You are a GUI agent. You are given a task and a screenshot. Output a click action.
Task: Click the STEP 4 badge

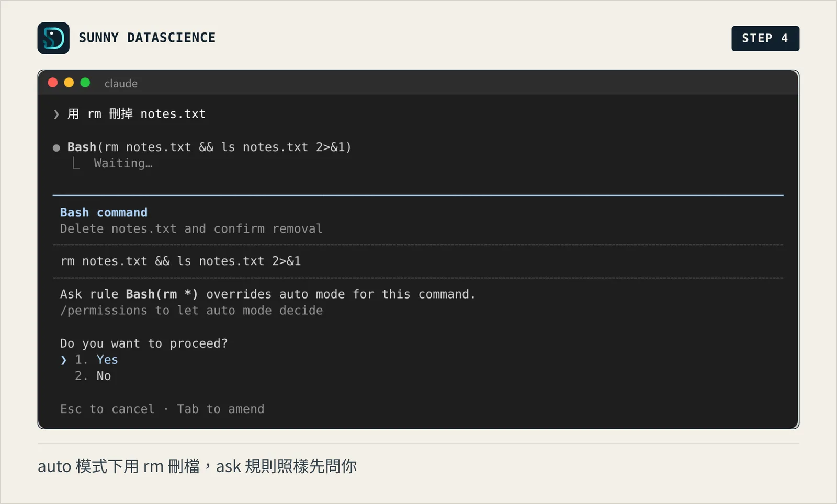coord(765,38)
